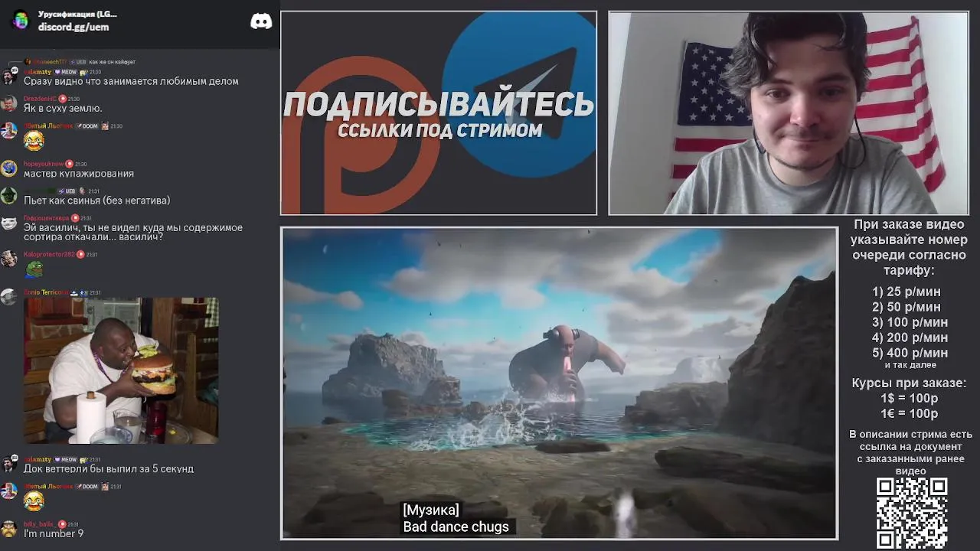Click the reply preview 'как же он кайфует'
The image size is (980, 551).
tap(112, 62)
